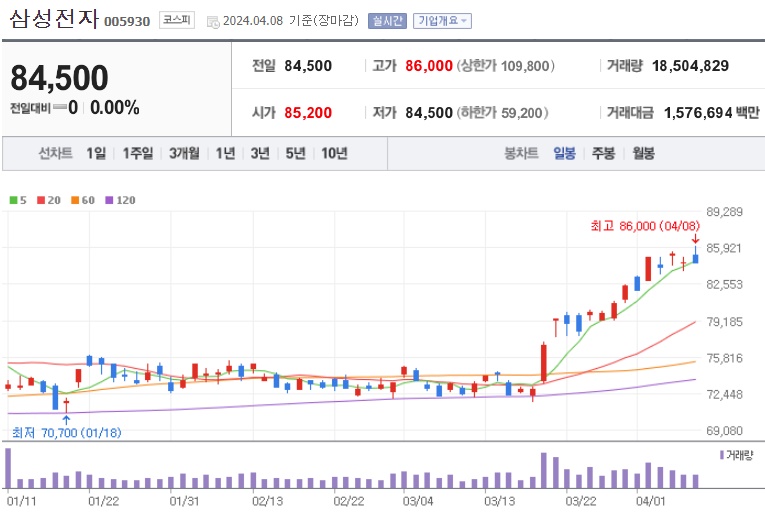The height and width of the screenshot is (514, 765).
Task: Click the purple 120-day moving average swatch
Action: click(109, 200)
